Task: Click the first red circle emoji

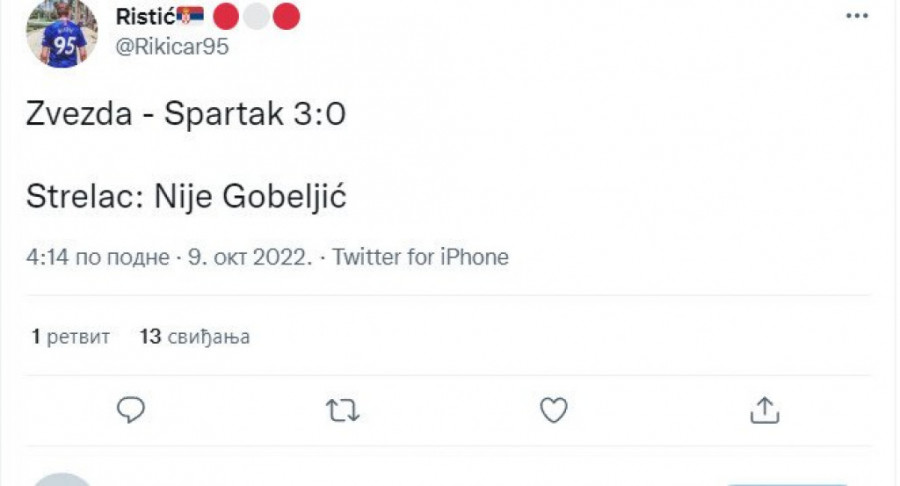Action: [x=227, y=17]
